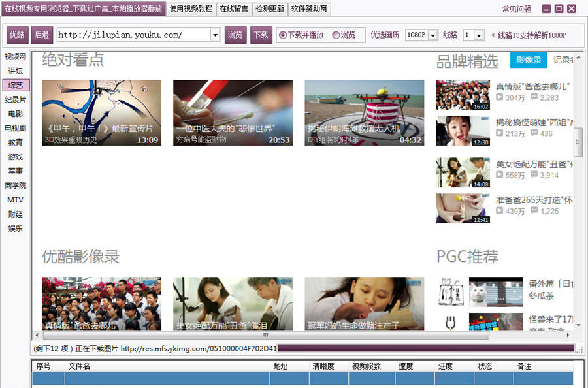Click the 后退 back button
588x388 pixels.
(42, 35)
